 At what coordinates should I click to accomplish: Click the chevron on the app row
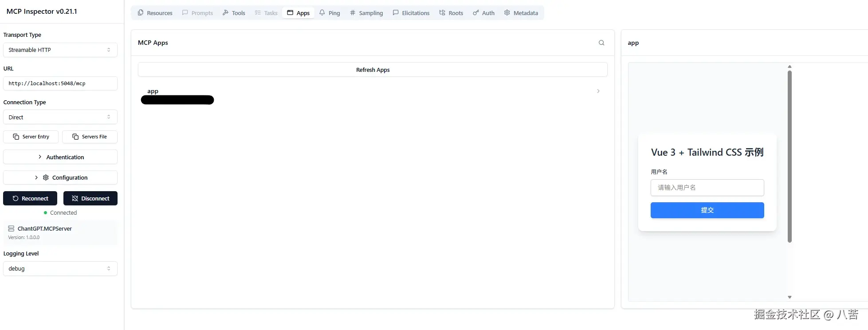point(598,91)
